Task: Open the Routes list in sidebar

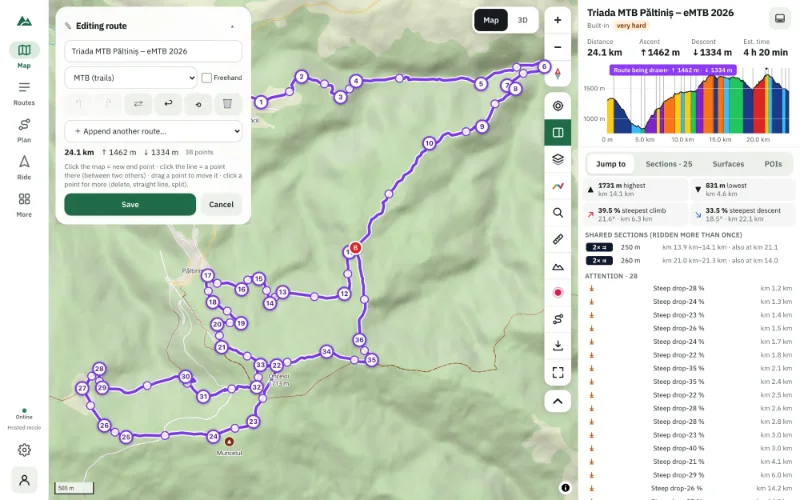Action: (24, 93)
